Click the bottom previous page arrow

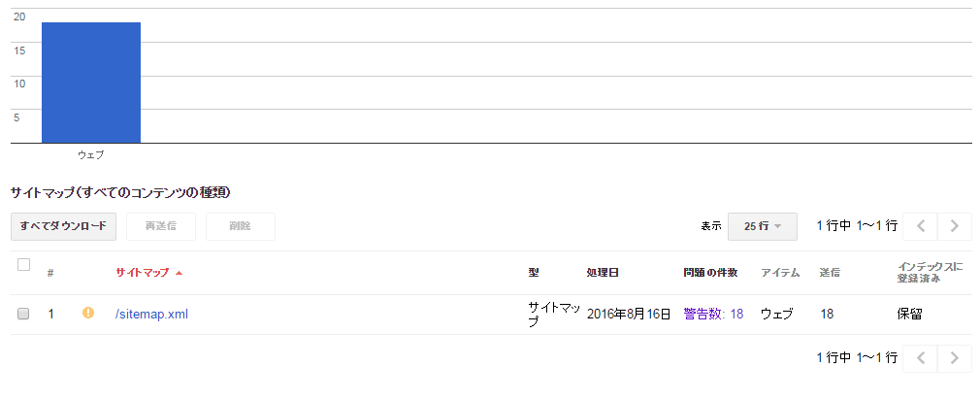(920, 358)
